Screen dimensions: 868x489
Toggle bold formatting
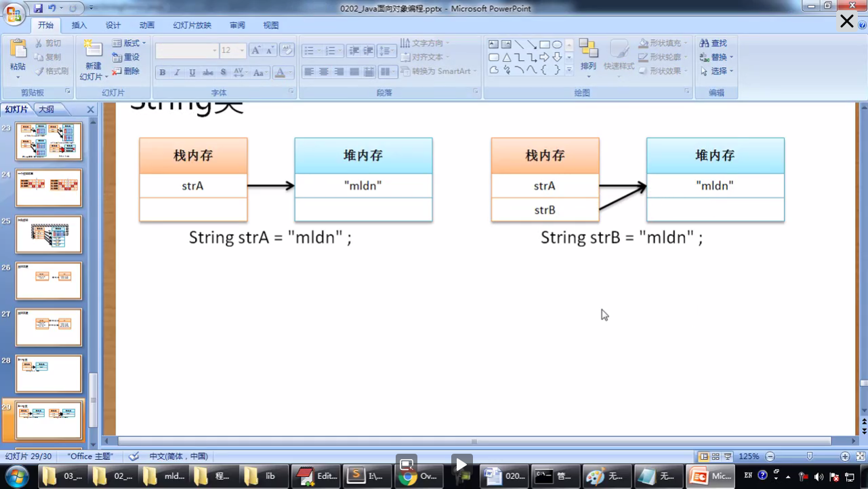tap(163, 73)
